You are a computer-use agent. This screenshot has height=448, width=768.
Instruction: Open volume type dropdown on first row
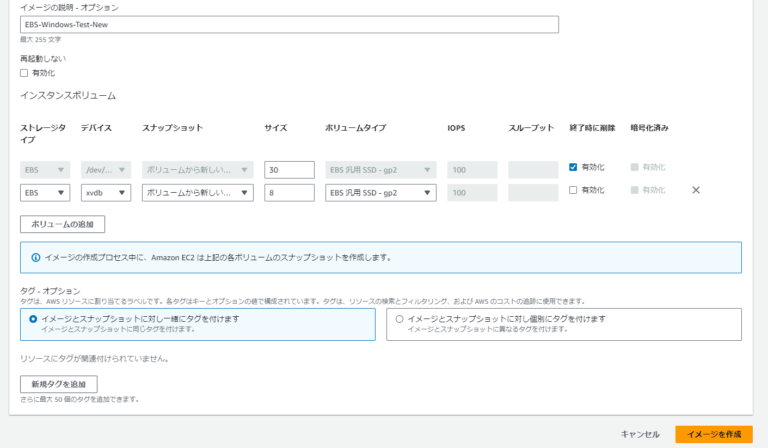point(381,170)
